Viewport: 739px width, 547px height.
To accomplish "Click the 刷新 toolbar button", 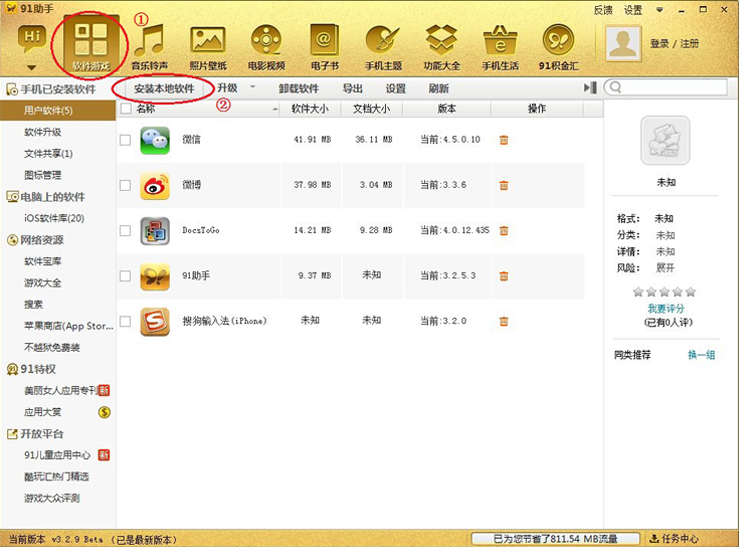I will 438,88.
